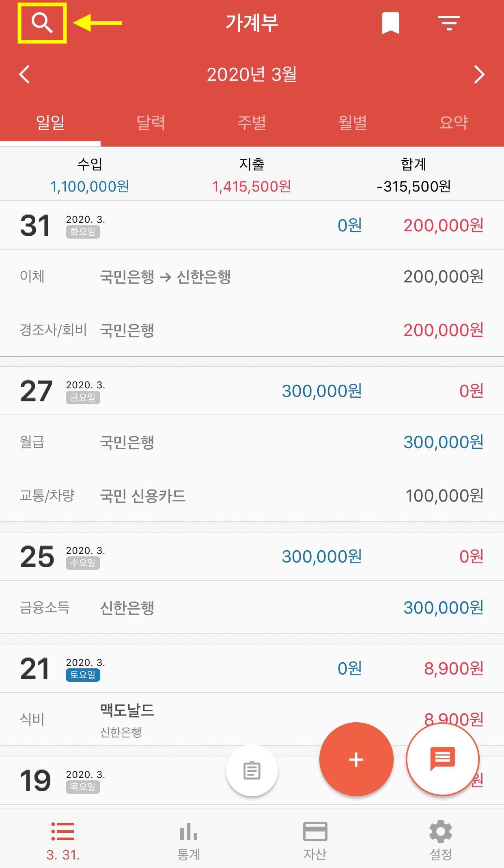This screenshot has width=504, height=868.
Task: Open the 이체 국민은행 to 신한은행 transfer entry
Action: point(252,276)
